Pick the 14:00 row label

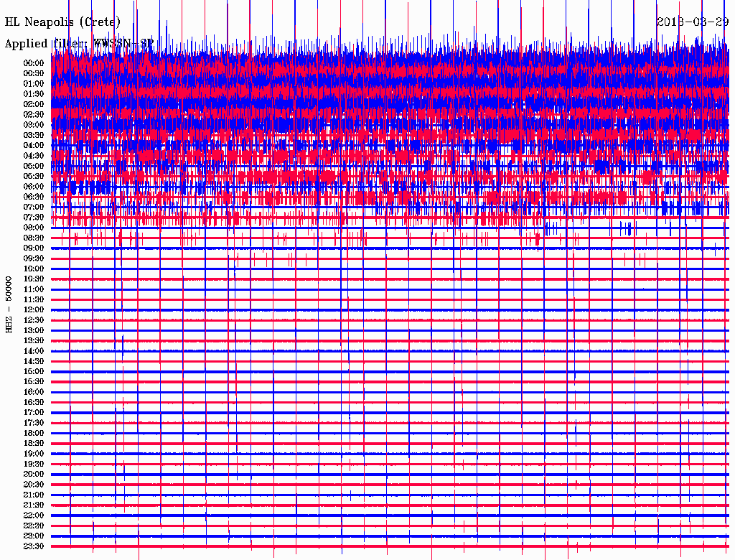[x=34, y=351]
